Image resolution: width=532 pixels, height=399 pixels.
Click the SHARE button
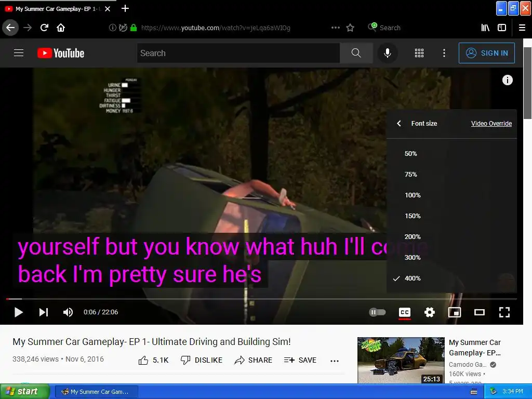[x=253, y=361]
